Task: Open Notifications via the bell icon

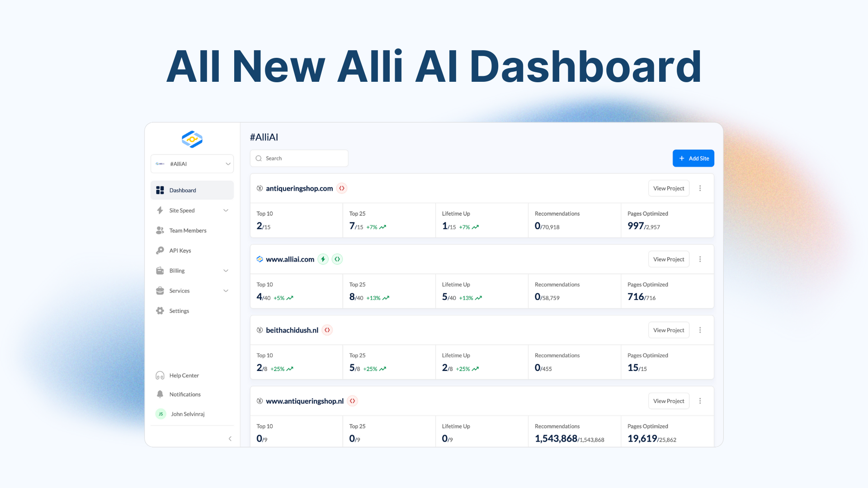Action: 160,394
